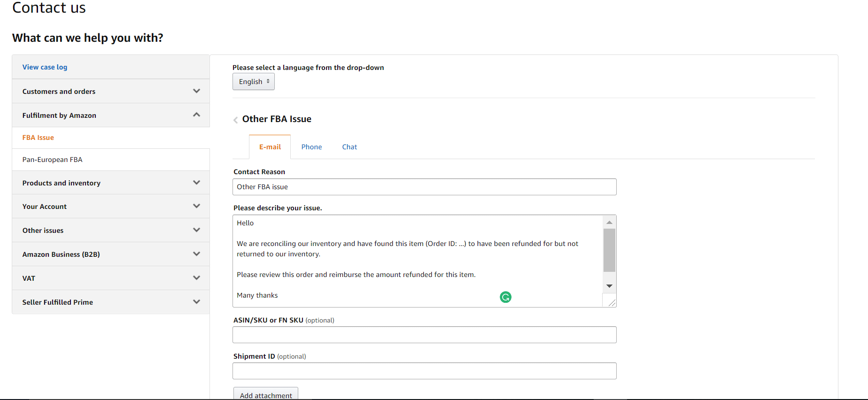Click into the issue description text area
The image size is (868, 400).
pyautogui.click(x=417, y=261)
